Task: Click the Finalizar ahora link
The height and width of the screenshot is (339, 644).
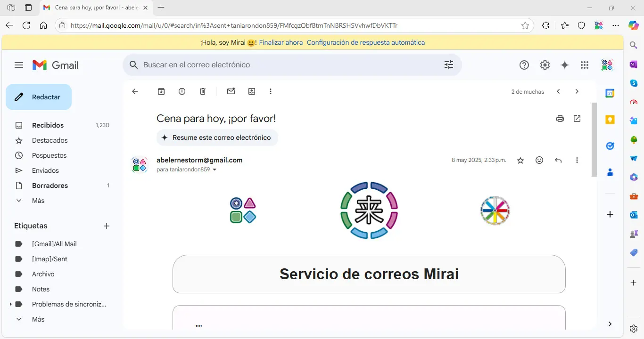Action: tap(281, 42)
